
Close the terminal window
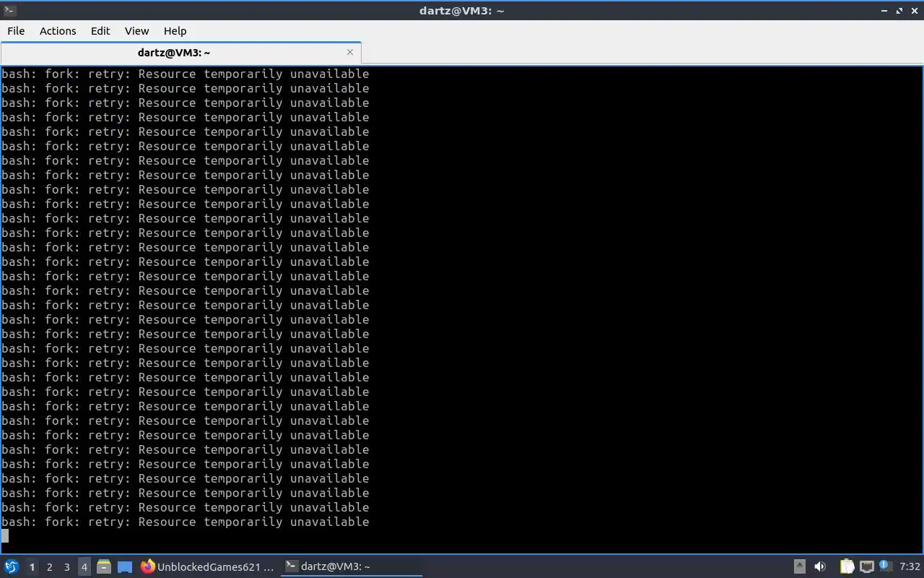point(915,11)
